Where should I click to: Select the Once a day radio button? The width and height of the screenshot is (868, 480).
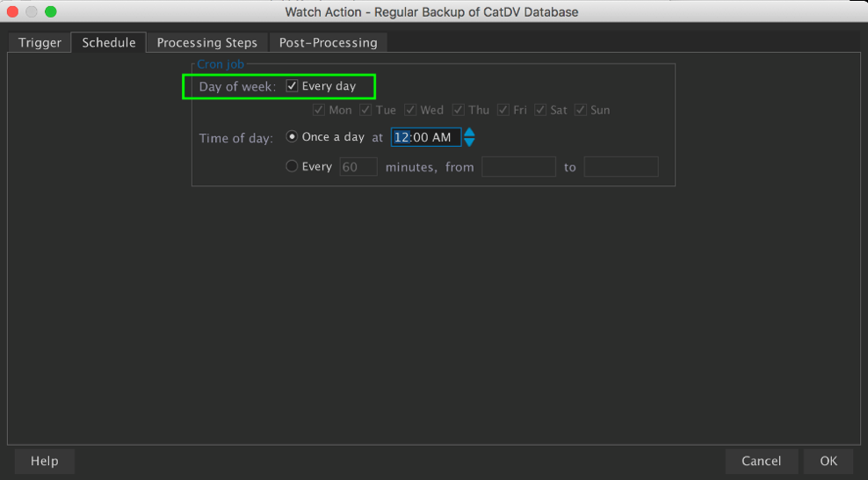tap(292, 137)
